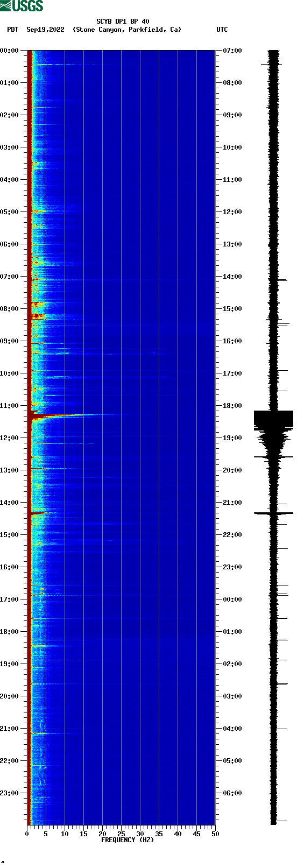
Task: Click the PDT time label '21:00'
Action: pos(10,729)
